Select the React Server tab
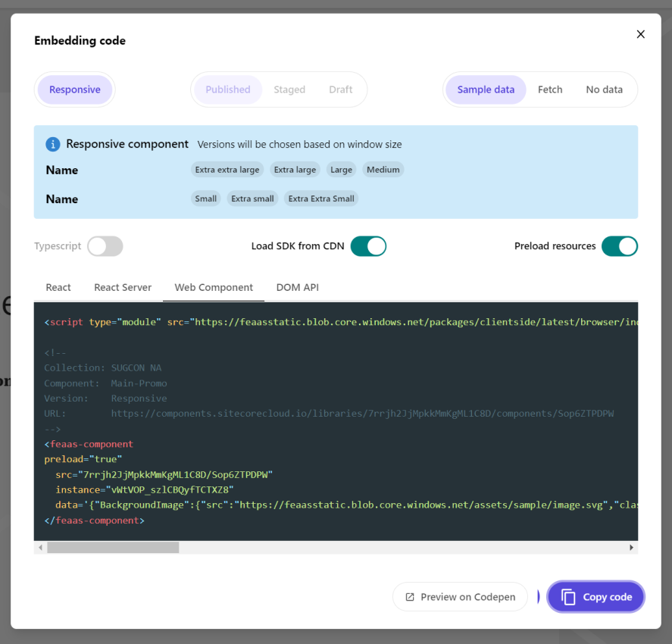This screenshot has height=644, width=672. point(123,287)
